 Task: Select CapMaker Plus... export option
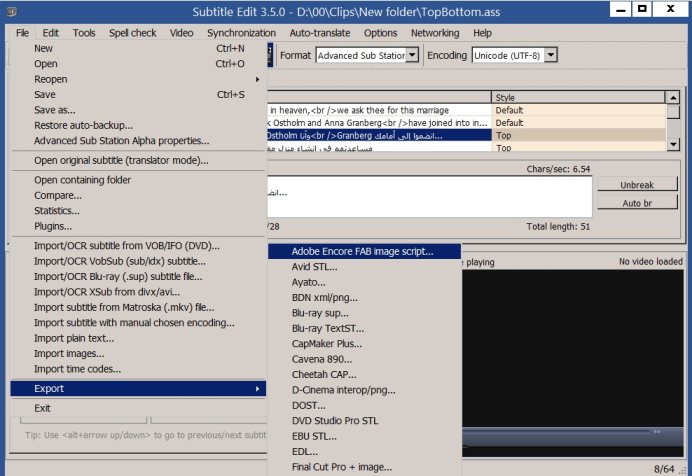click(x=365, y=344)
